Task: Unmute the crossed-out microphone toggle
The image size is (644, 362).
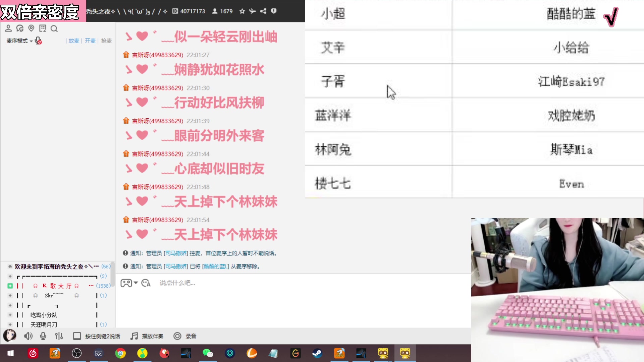Action: (38, 41)
